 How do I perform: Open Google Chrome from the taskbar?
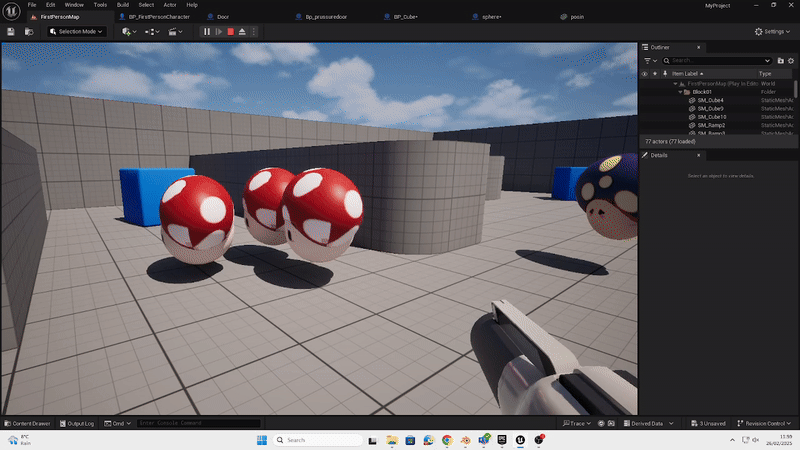point(447,440)
